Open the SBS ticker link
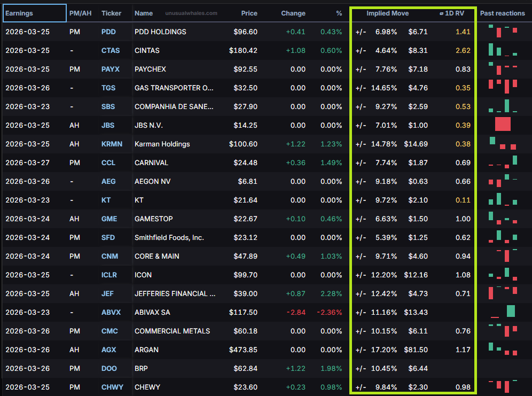The height and width of the screenshot is (396, 532). tap(108, 106)
